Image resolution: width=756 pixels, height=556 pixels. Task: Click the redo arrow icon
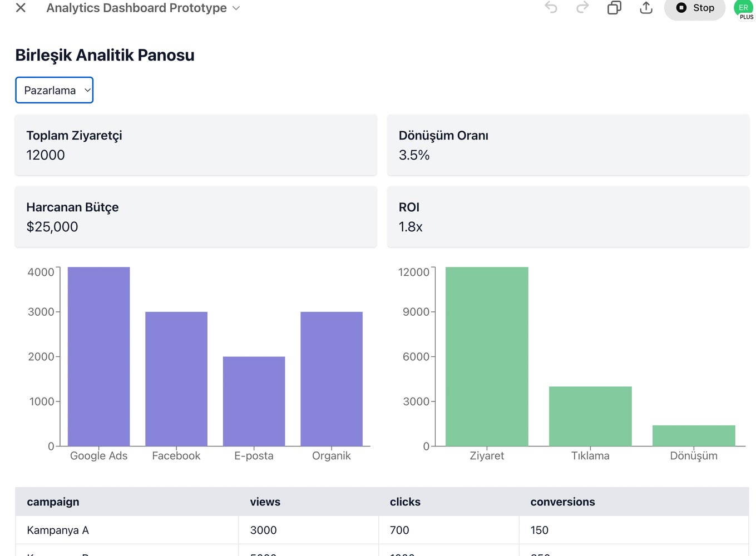582,8
